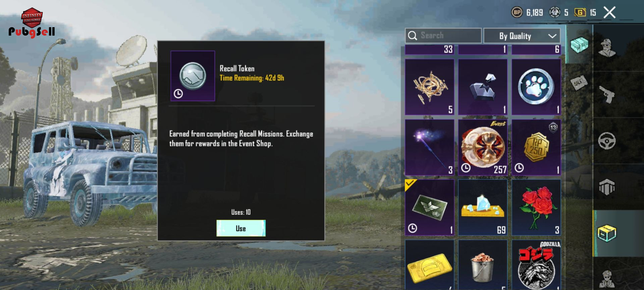The height and width of the screenshot is (290, 644).
Task: Open the pistol weapons category
Action: [x=607, y=95]
